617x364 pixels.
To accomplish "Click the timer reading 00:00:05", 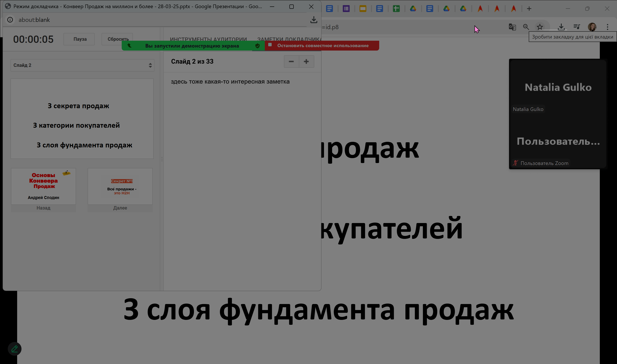I will click(33, 39).
